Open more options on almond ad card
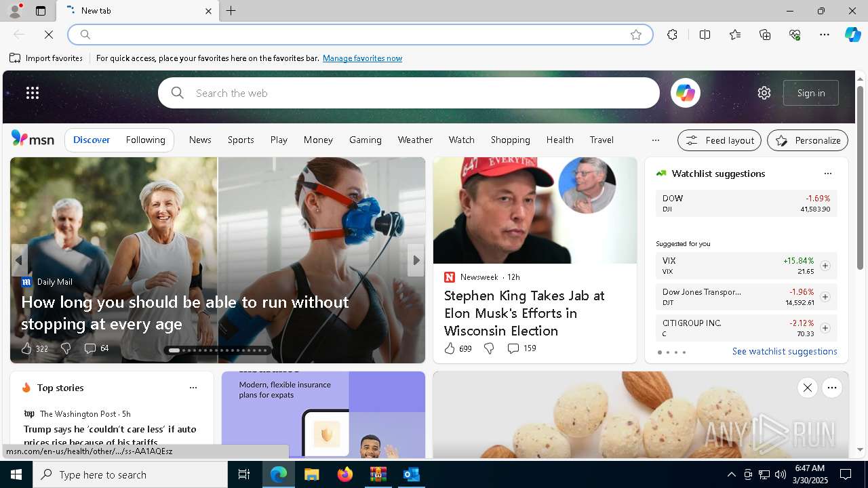The image size is (868, 488). pos(832,388)
